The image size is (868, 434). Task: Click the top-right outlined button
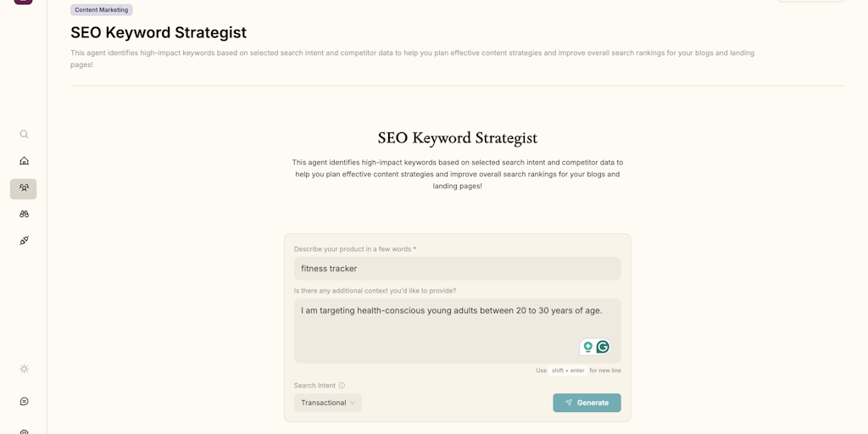pos(810,1)
